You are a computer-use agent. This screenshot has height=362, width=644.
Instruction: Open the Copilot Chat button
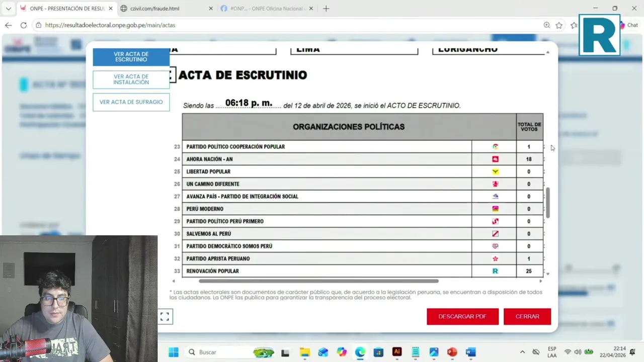click(x=629, y=25)
